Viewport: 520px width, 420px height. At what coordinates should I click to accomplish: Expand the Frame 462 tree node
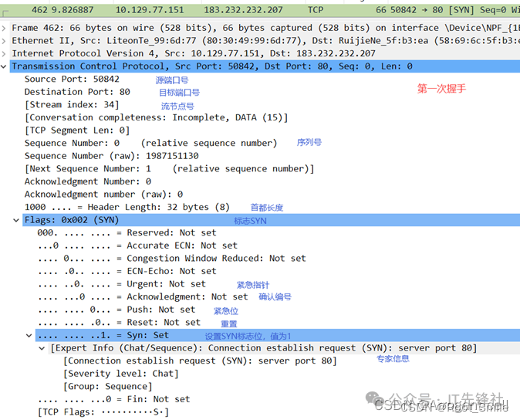coord(5,28)
